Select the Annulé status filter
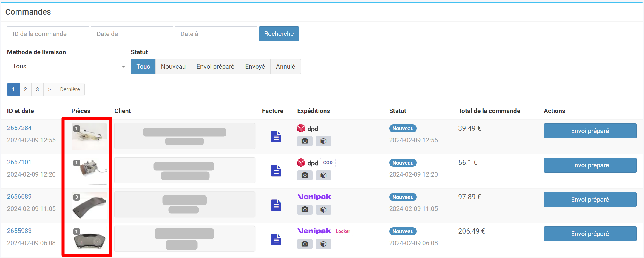The height and width of the screenshot is (258, 644). tap(285, 67)
